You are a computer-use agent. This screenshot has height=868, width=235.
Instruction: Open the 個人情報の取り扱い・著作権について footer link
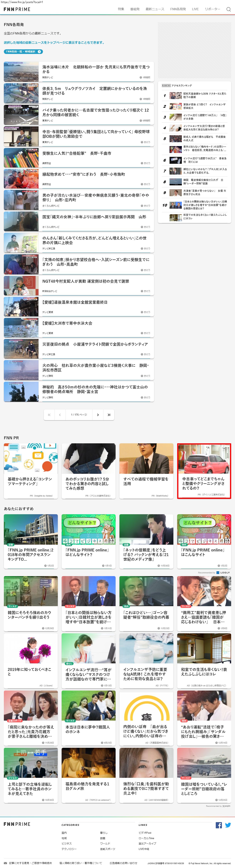(x=81, y=863)
